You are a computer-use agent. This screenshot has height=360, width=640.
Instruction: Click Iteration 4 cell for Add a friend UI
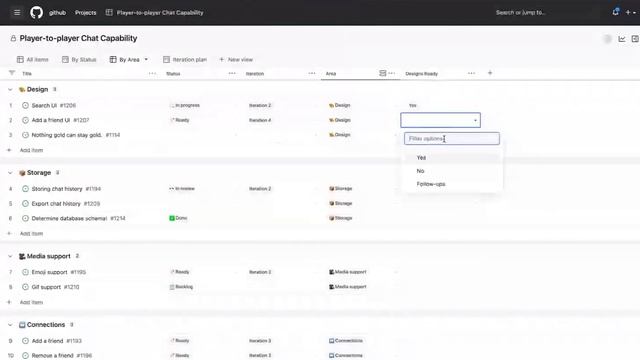(260, 120)
